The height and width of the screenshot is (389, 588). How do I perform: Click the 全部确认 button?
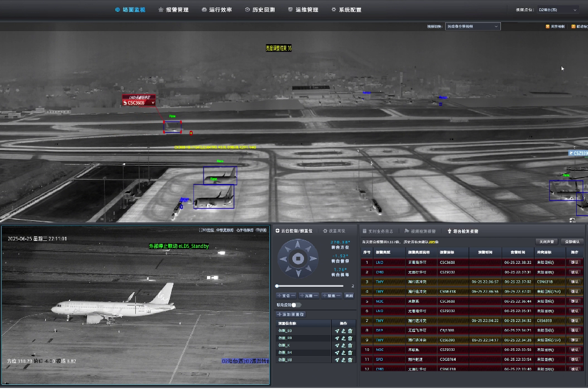point(571,242)
